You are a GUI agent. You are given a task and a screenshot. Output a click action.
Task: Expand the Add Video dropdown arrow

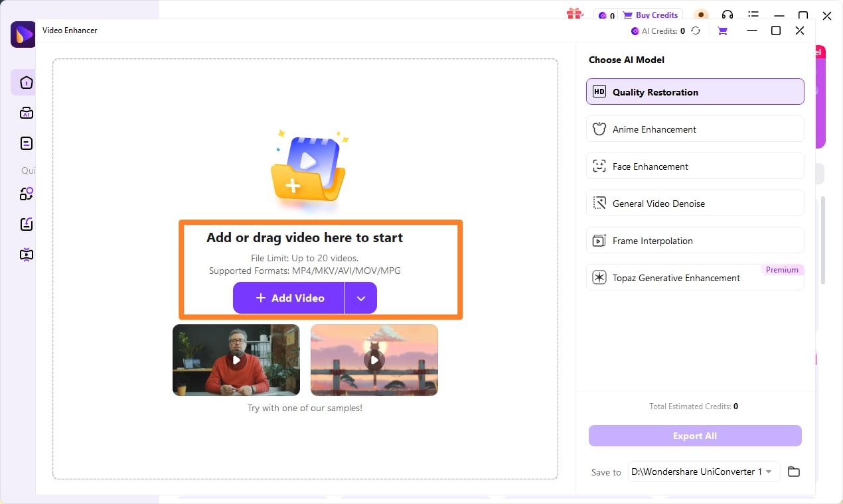click(360, 298)
